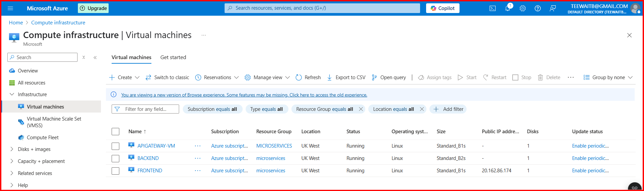
Task: Click the Upgrade button
Action: pyautogui.click(x=93, y=8)
